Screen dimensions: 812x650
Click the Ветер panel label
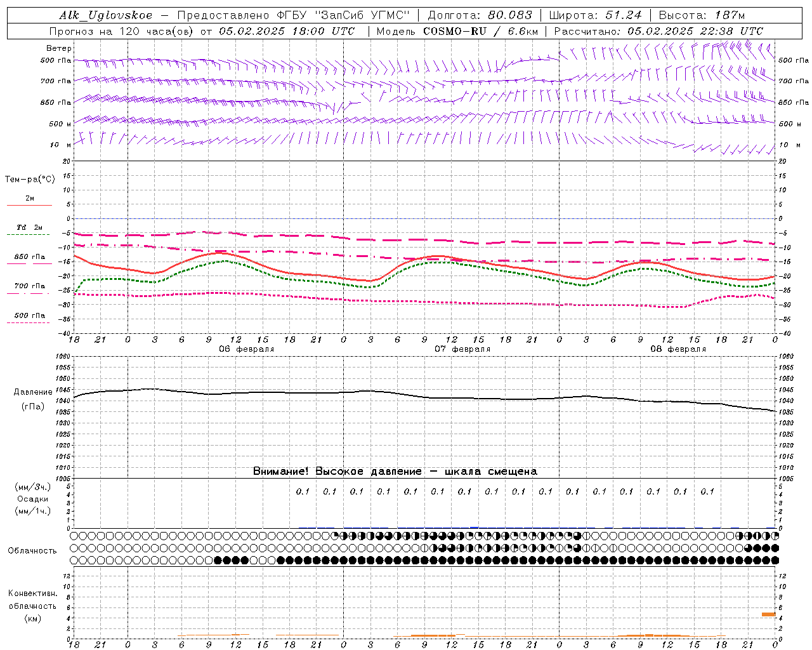click(59, 48)
